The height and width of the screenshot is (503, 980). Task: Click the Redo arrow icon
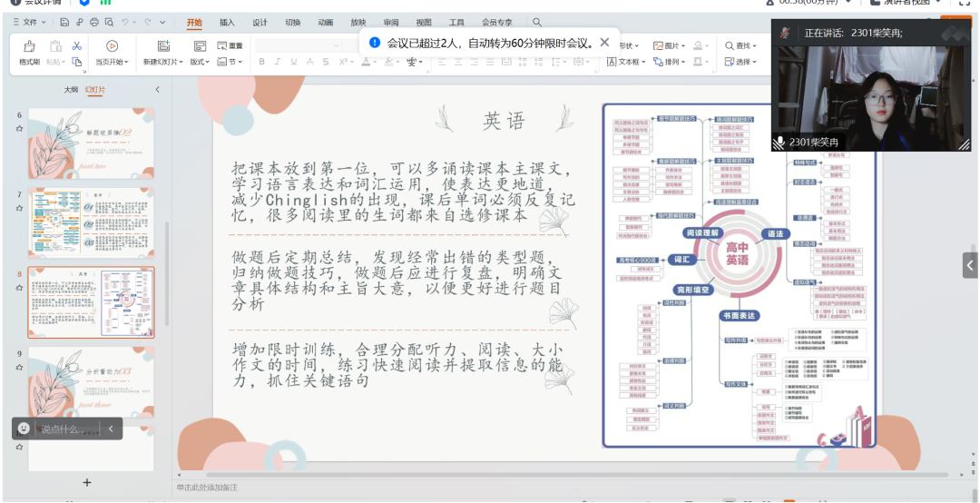(148, 23)
